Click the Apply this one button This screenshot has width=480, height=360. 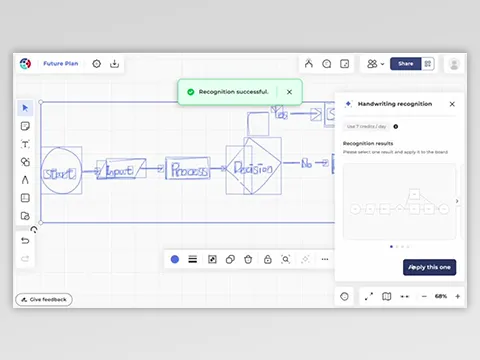[x=429, y=267]
